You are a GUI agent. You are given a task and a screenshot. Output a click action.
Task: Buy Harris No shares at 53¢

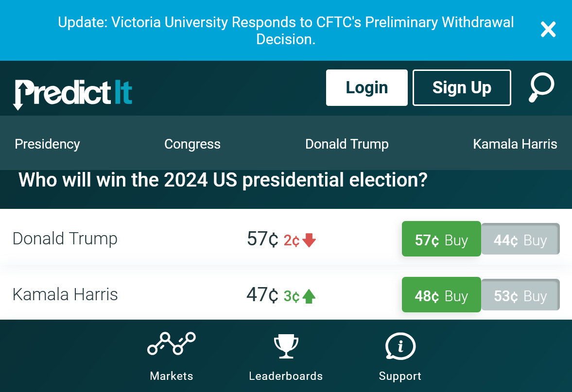(x=520, y=296)
